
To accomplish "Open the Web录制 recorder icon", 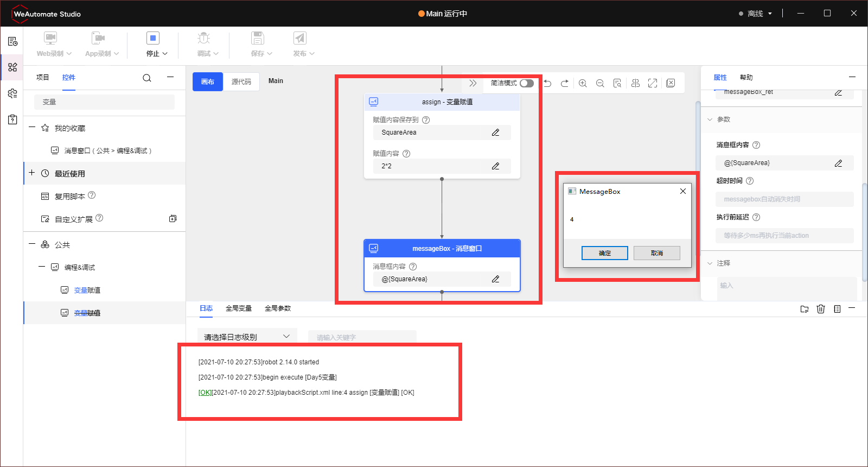I will [x=50, y=38].
